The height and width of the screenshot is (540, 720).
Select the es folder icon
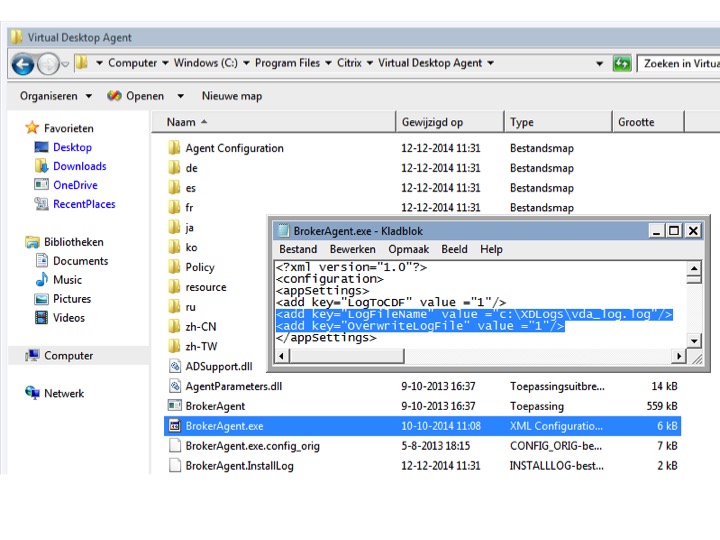pyautogui.click(x=174, y=187)
